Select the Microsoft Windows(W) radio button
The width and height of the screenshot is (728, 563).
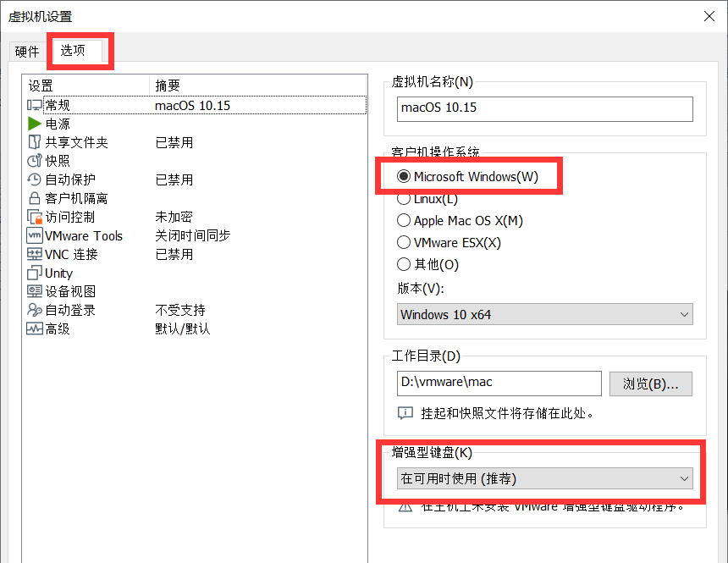[x=404, y=176]
